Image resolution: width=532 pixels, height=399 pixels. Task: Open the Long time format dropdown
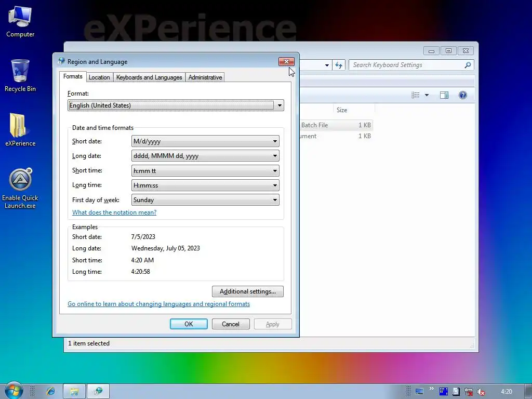(x=205, y=185)
